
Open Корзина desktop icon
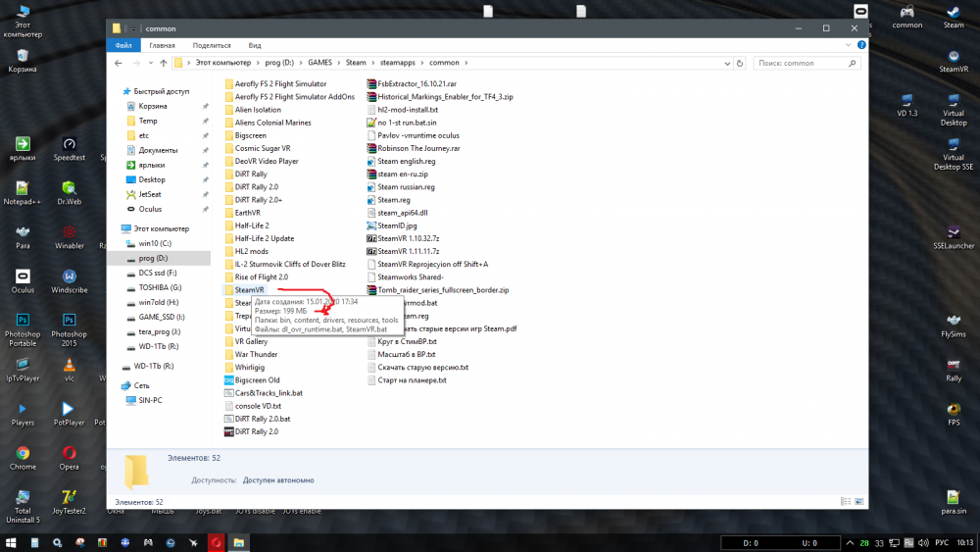pyautogui.click(x=23, y=61)
